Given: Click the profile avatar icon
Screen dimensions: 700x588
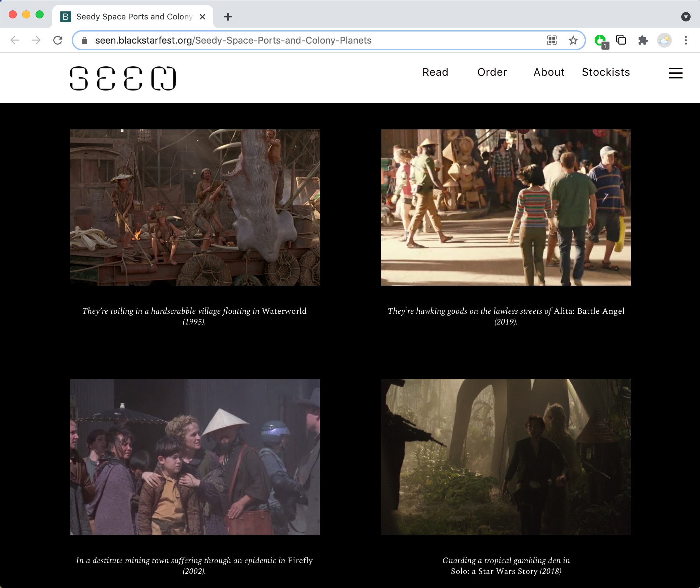Looking at the screenshot, I should pyautogui.click(x=664, y=41).
